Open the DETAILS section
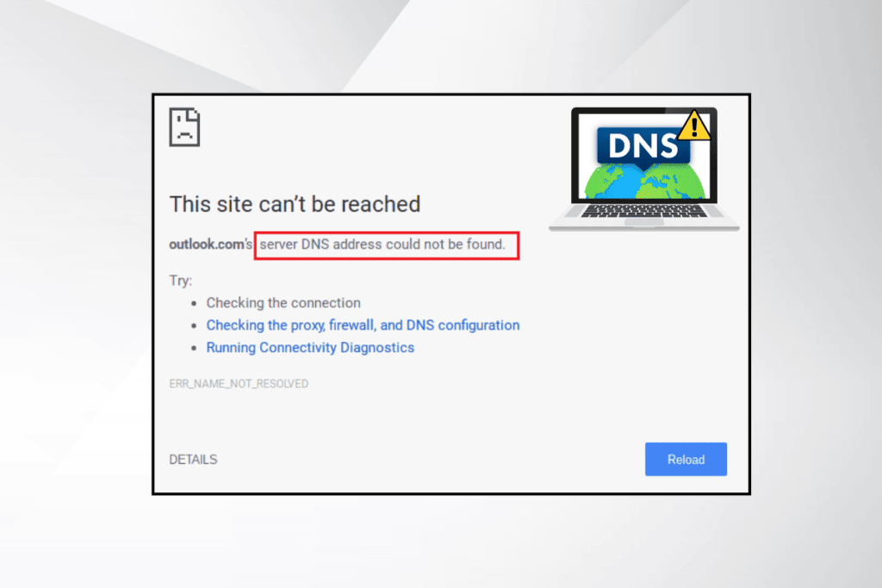This screenshot has height=588, width=882. [x=193, y=460]
